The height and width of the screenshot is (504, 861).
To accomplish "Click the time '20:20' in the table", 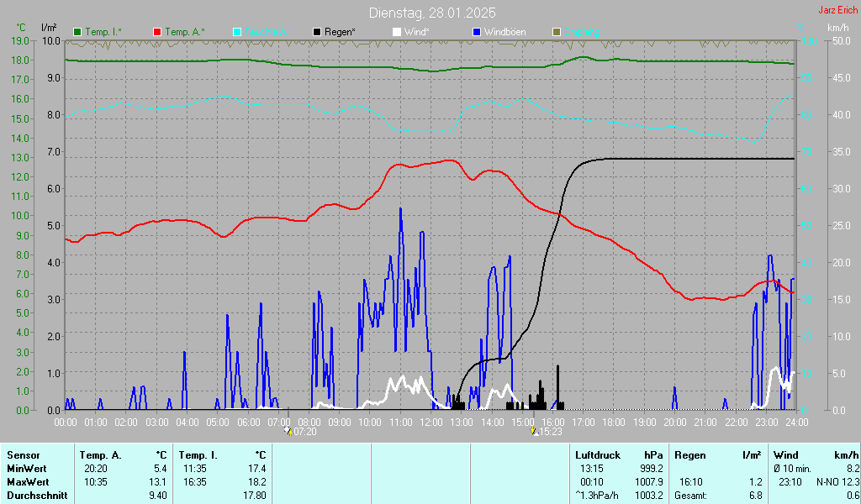I will coord(96,469).
